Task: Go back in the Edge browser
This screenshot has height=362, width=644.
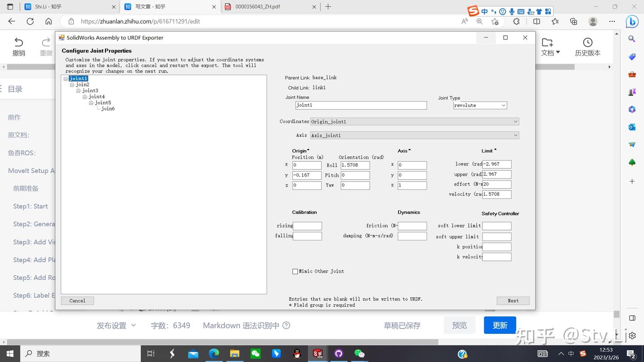Action: (x=12, y=21)
